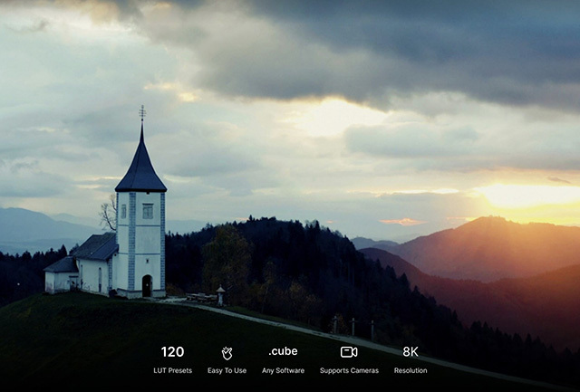Image resolution: width=580 pixels, height=392 pixels.
Task: Click the video camera icon
Action: (x=349, y=352)
